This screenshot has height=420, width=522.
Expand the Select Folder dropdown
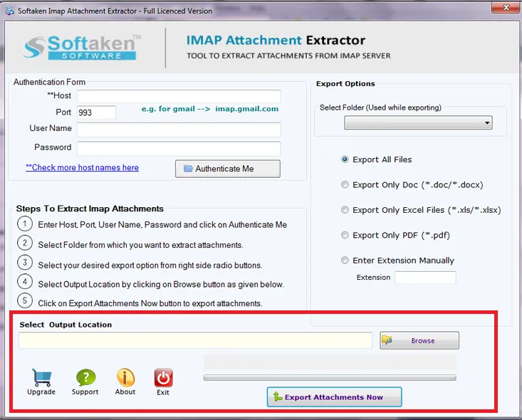point(418,123)
